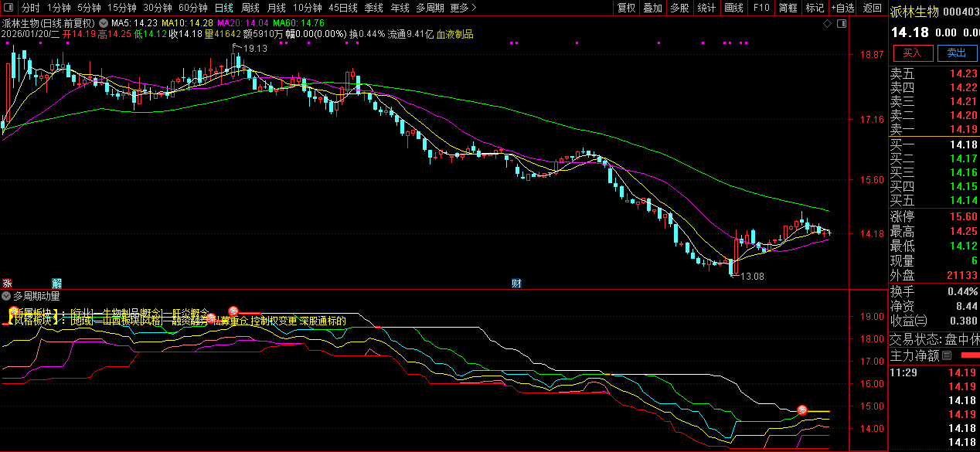Toggle the right panel icon above chart
The width and height of the screenshot is (980, 452).
pos(840,24)
